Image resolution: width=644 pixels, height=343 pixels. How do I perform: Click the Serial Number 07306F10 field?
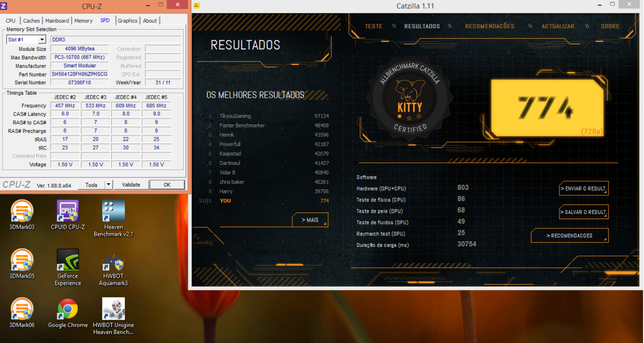(x=80, y=83)
